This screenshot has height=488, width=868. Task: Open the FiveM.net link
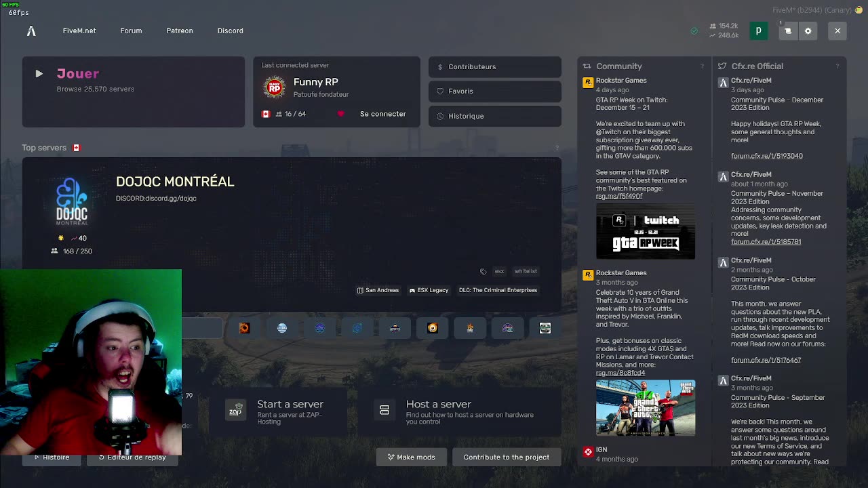click(79, 30)
